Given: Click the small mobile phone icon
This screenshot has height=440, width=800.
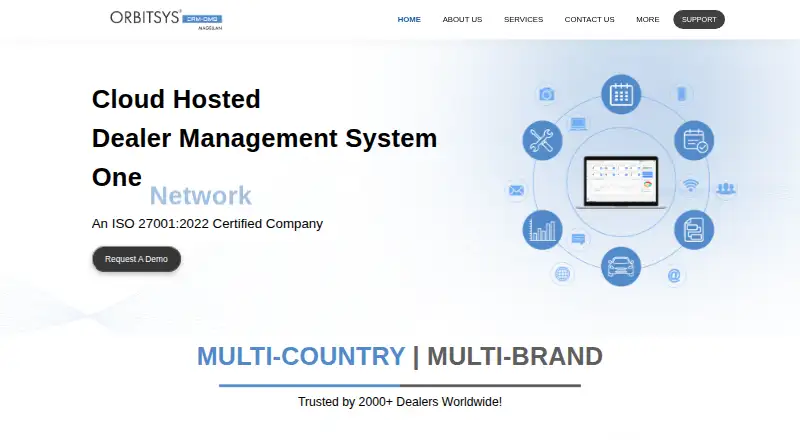Looking at the screenshot, I should point(682,94).
